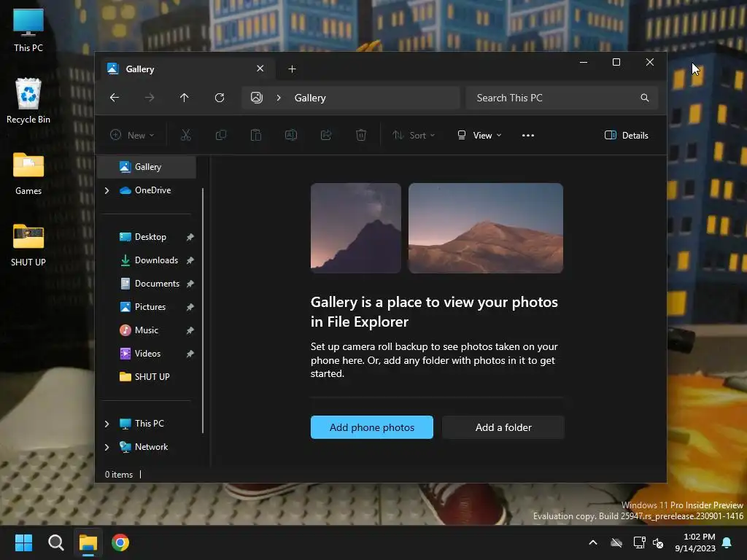The width and height of the screenshot is (747, 560).
Task: Expand the This PC tree node
Action: pos(107,424)
